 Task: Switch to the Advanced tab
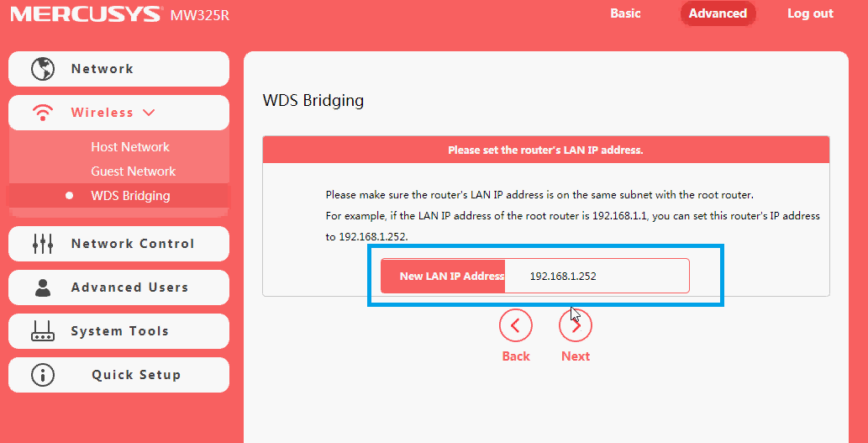(x=718, y=13)
